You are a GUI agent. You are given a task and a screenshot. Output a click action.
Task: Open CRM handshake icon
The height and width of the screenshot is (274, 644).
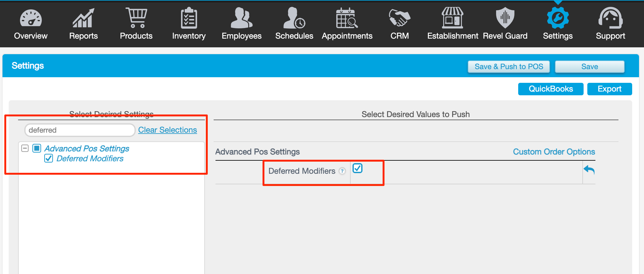pyautogui.click(x=400, y=18)
